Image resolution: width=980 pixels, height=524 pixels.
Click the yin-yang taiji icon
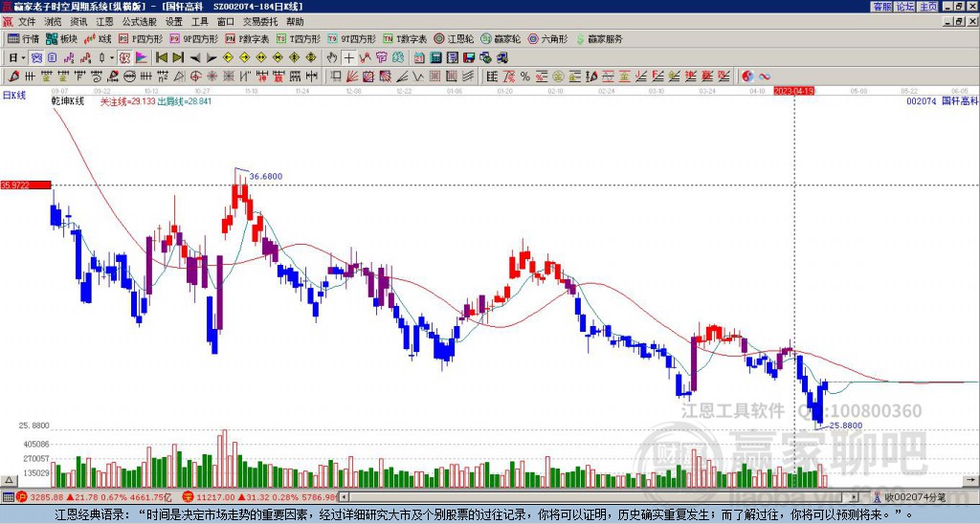click(747, 76)
